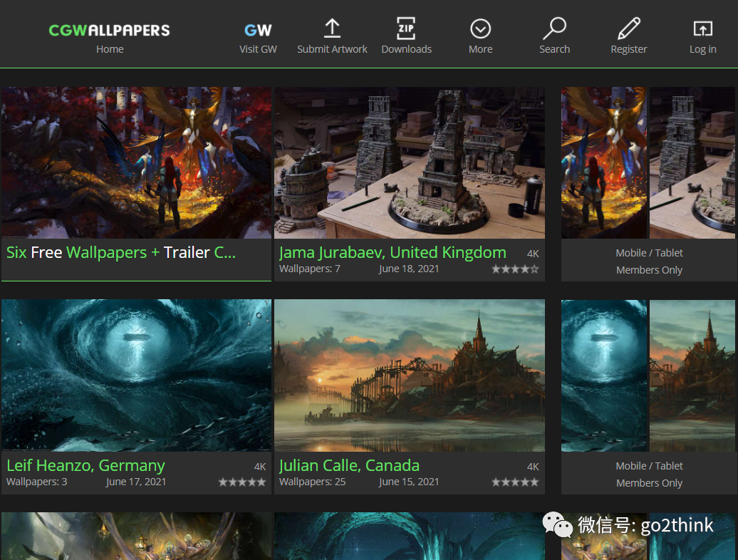
Task: Click 'Wallpapers: 3' text
Action: (x=37, y=482)
